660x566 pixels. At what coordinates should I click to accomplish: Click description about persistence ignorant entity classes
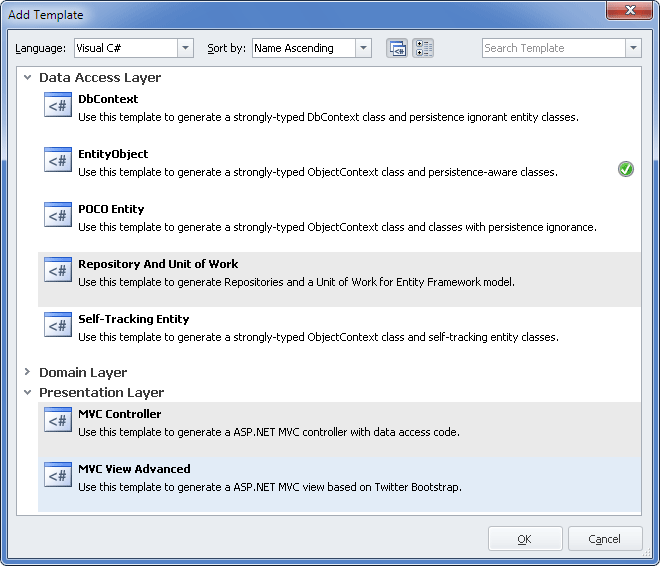tap(328, 117)
